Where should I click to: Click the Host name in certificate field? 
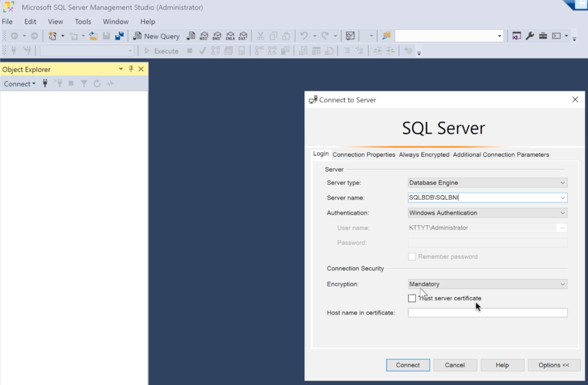(x=488, y=313)
